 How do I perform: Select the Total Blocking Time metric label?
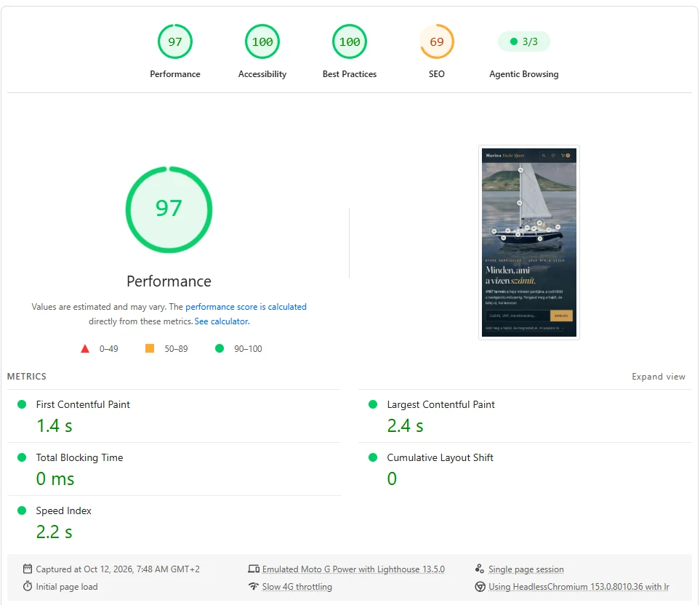pos(79,457)
